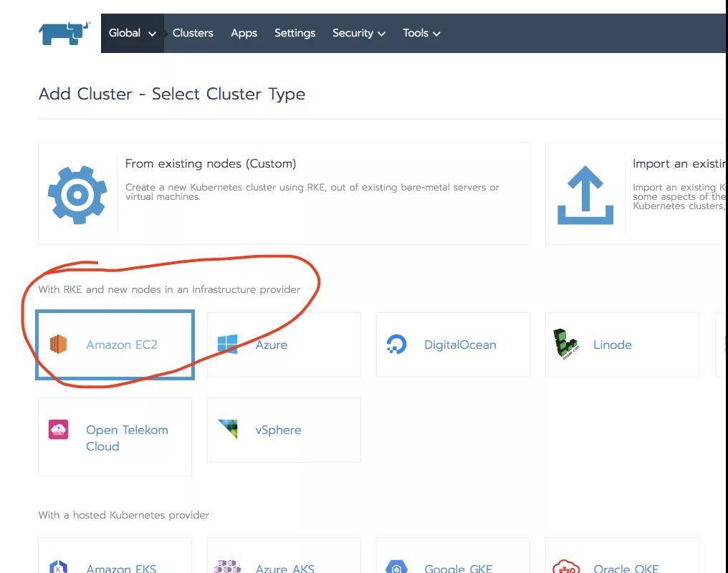Choose Linode provider label
This screenshot has width=728, height=573.
(613, 345)
